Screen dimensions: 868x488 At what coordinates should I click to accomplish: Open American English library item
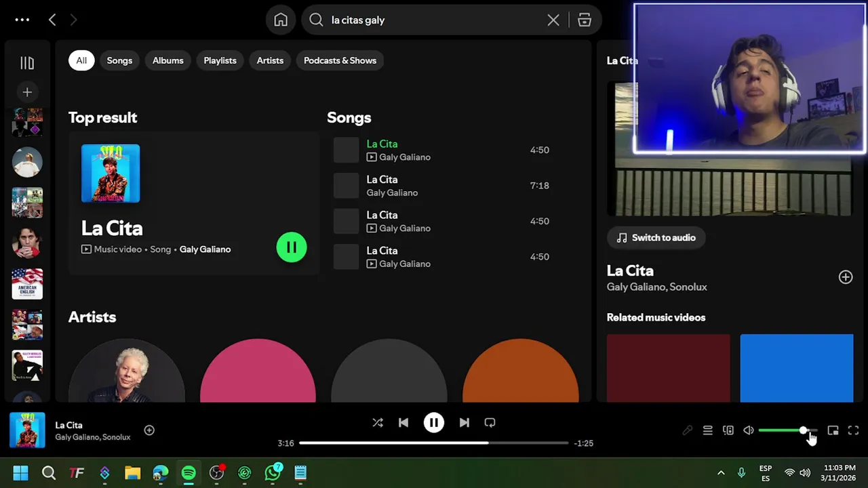27,284
